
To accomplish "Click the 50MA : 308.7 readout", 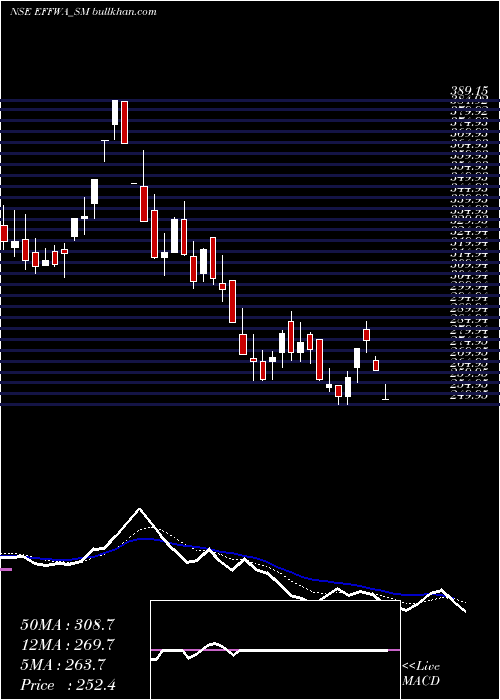I will coord(67,625).
